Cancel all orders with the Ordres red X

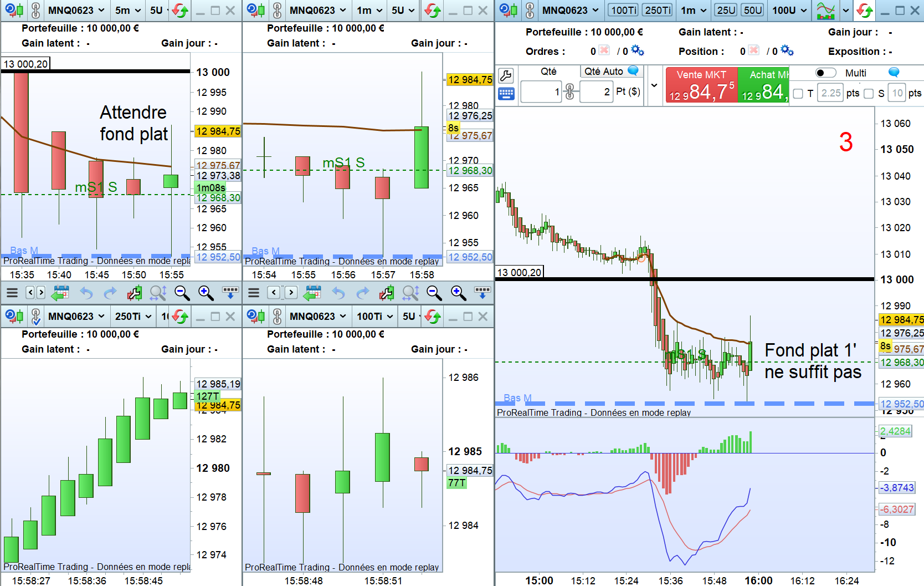coord(604,50)
